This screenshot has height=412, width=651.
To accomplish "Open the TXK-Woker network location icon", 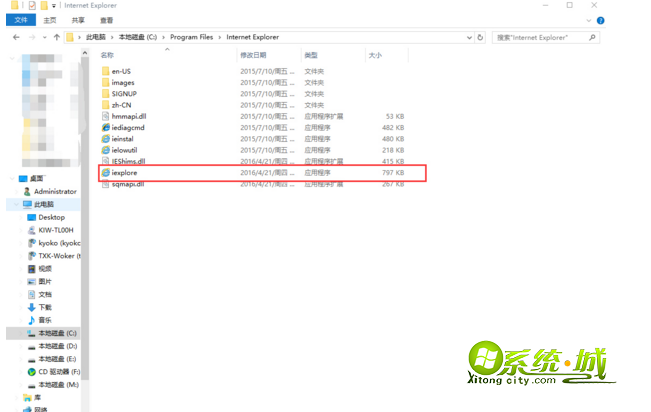I will tap(32, 256).
